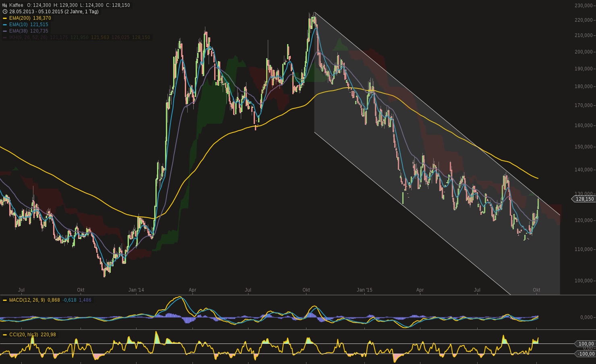Click the MACD value 0,868
The width and height of the screenshot is (596, 364).
pyautogui.click(x=54, y=300)
